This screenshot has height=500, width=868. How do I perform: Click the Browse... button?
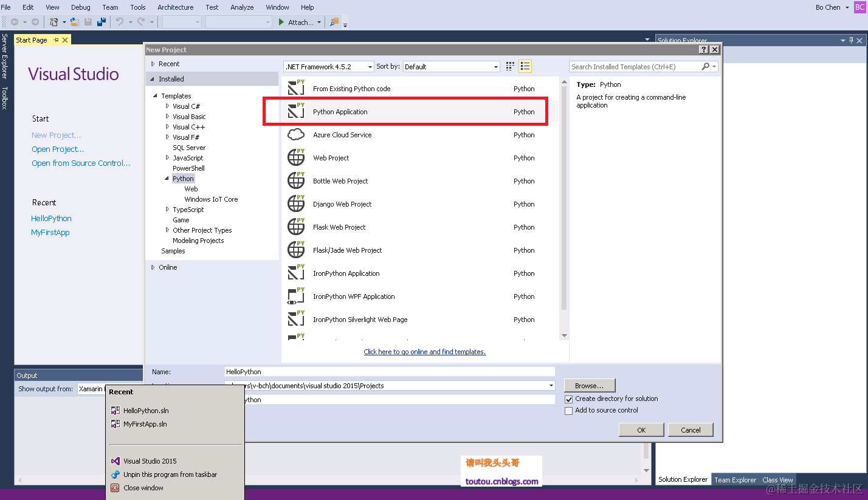(x=590, y=386)
